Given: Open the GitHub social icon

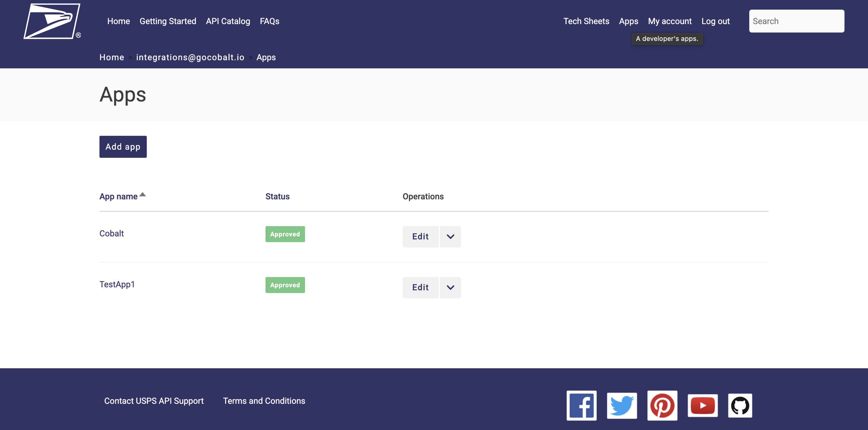Looking at the screenshot, I should tap(740, 405).
